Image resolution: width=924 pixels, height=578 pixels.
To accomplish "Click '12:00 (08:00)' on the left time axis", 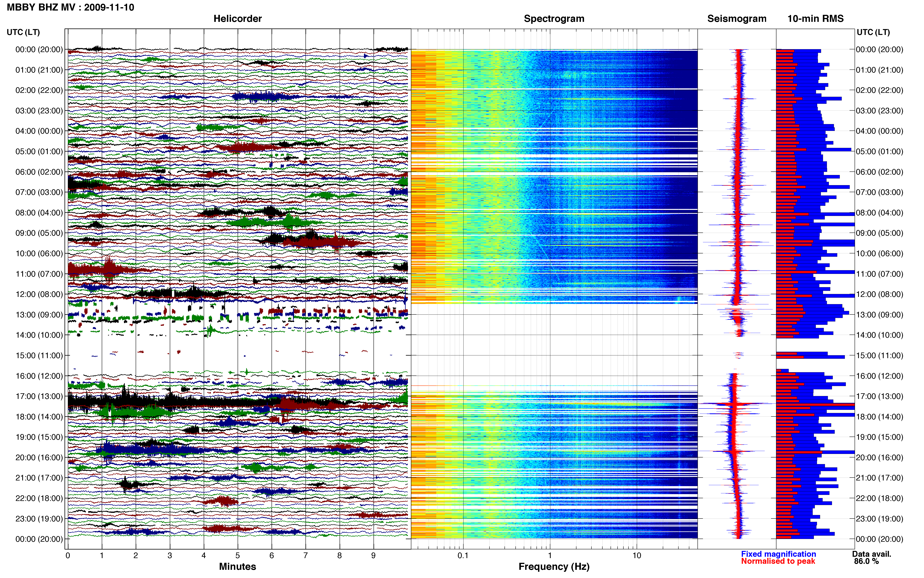I will [x=39, y=294].
